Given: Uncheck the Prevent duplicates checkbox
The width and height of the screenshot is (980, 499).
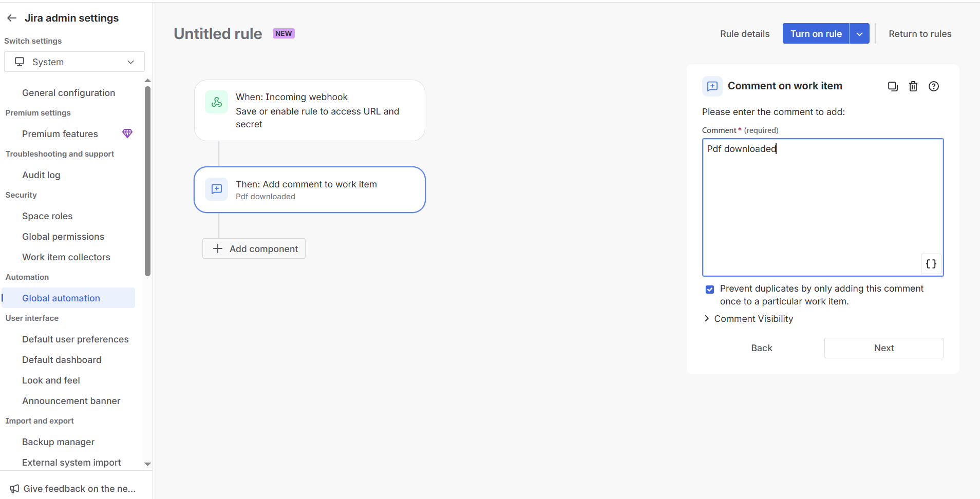Looking at the screenshot, I should click(x=710, y=290).
